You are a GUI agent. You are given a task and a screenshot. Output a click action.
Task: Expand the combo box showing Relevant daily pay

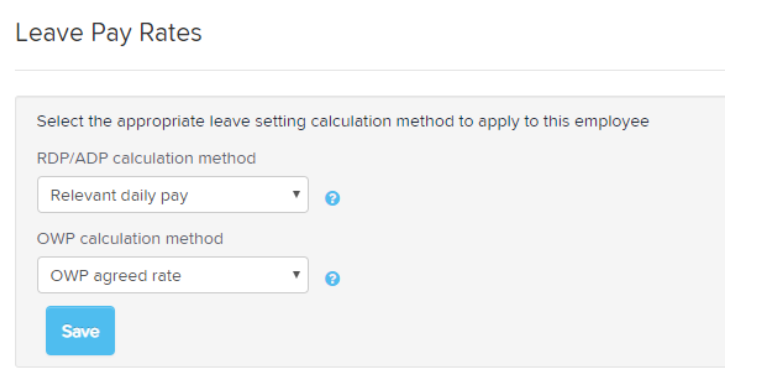click(173, 194)
